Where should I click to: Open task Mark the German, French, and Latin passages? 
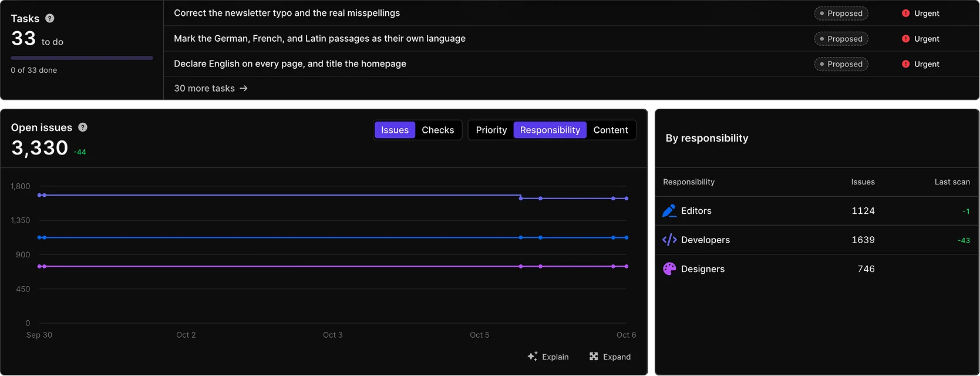[x=319, y=38]
